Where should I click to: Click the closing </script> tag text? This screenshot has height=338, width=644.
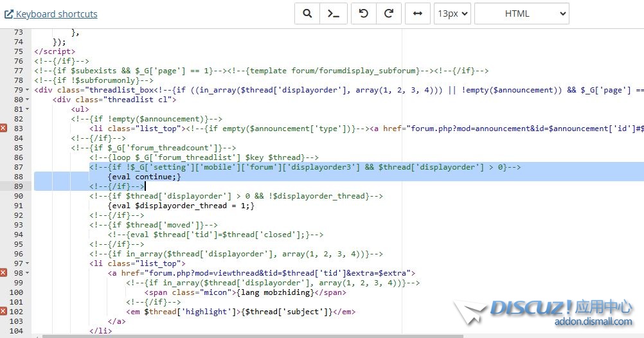click(55, 51)
